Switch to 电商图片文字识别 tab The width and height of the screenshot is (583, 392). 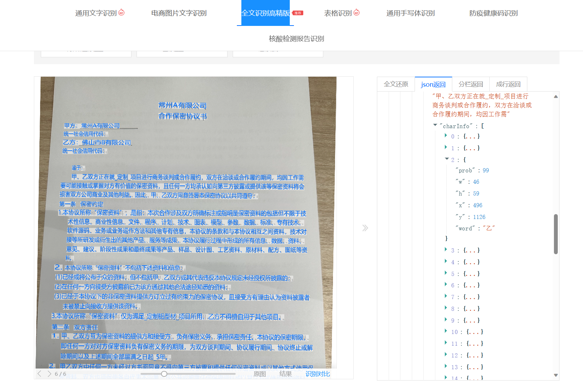(x=179, y=13)
